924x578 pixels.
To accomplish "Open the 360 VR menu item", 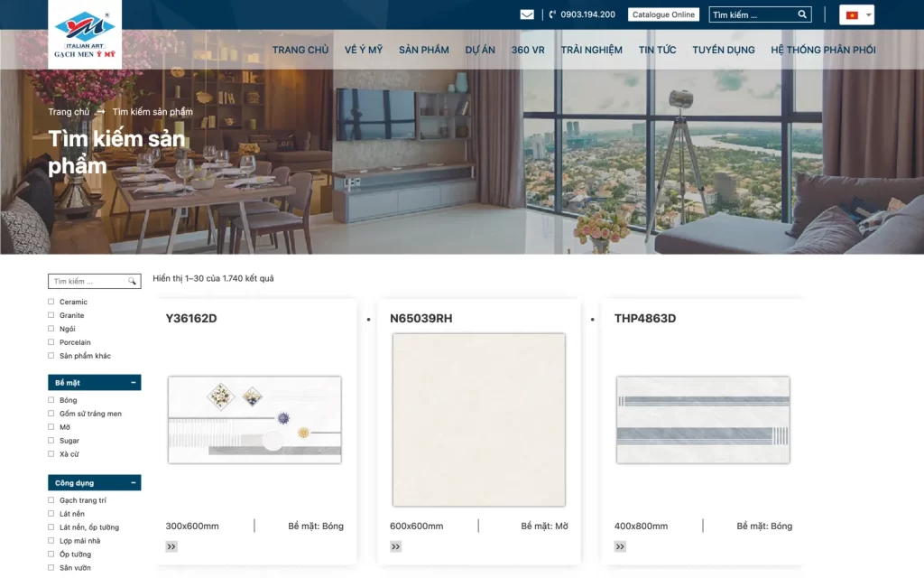I will pos(528,51).
